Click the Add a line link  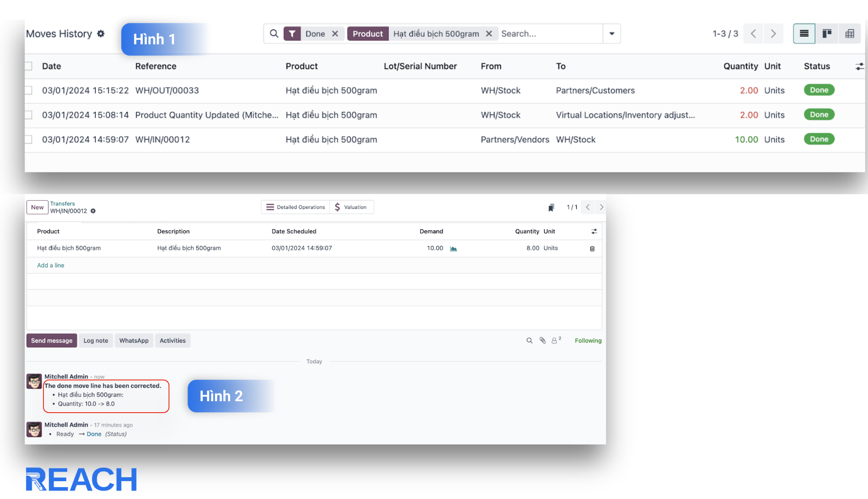51,265
